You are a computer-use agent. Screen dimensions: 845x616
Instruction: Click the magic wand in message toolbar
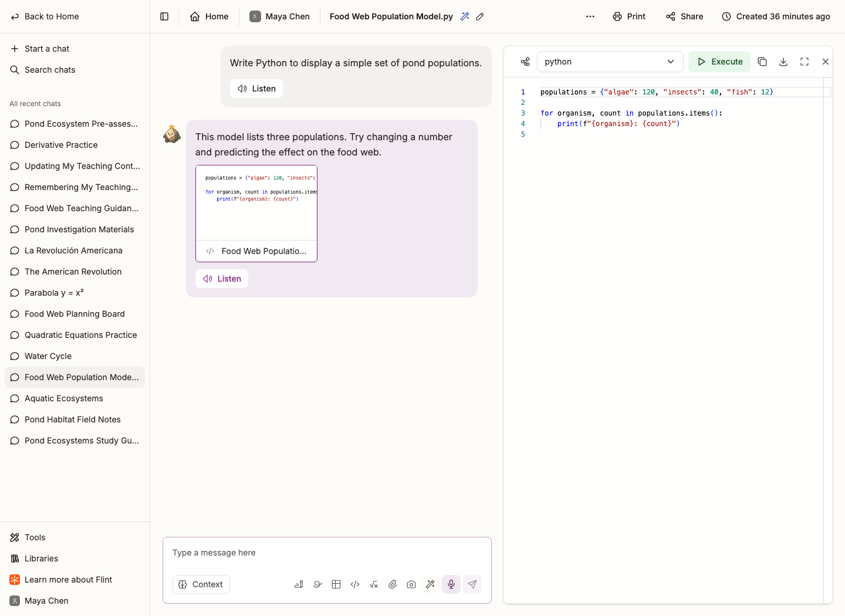pos(430,584)
